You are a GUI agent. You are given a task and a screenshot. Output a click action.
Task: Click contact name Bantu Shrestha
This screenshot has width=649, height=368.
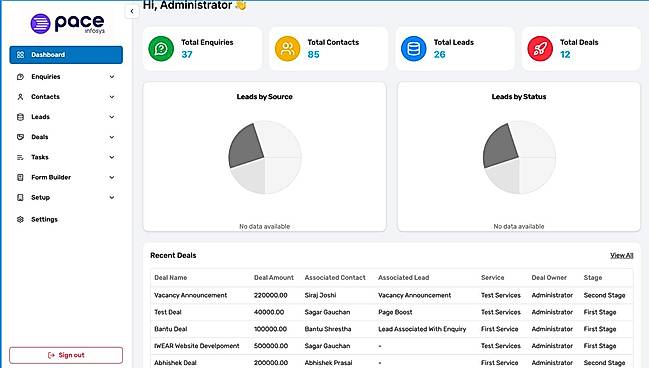(328, 329)
